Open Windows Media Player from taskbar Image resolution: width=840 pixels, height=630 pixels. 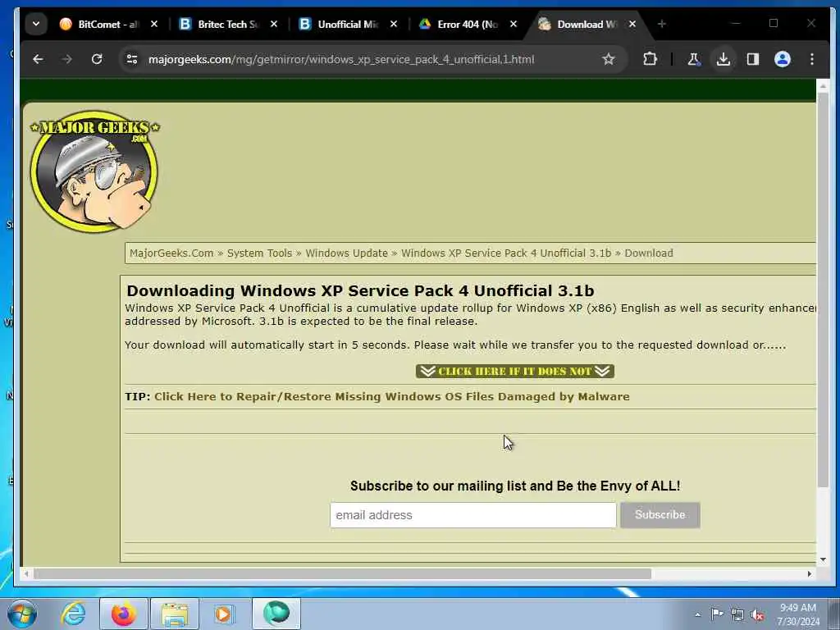tap(225, 614)
